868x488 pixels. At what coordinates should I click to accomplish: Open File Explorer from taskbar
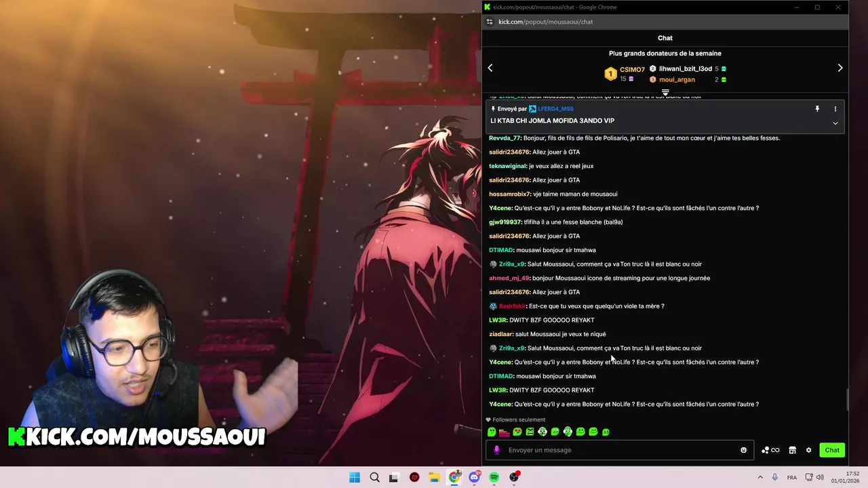click(x=434, y=477)
